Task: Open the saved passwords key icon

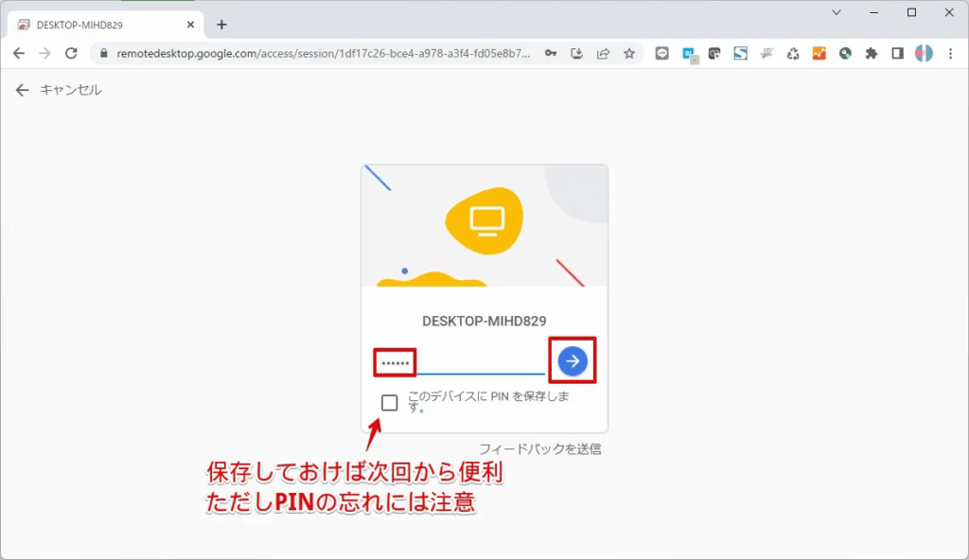Action: point(551,54)
